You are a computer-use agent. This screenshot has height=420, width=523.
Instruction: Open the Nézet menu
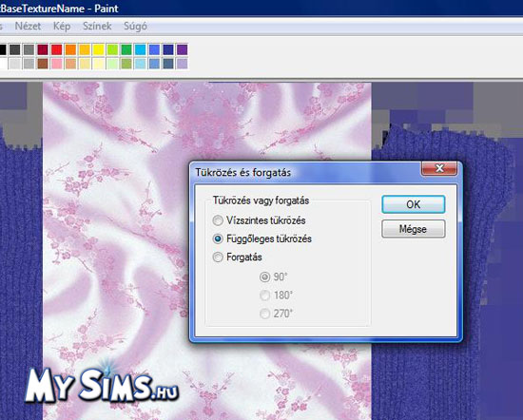[28, 26]
